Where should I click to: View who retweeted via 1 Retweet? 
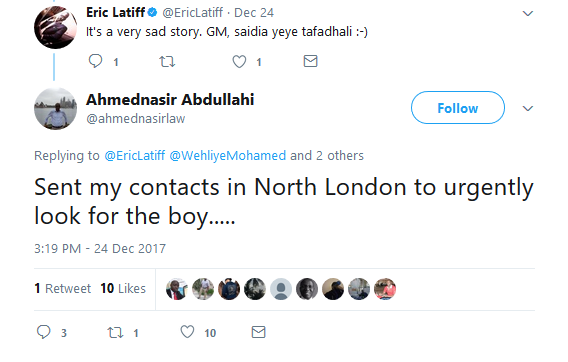[x=62, y=288]
